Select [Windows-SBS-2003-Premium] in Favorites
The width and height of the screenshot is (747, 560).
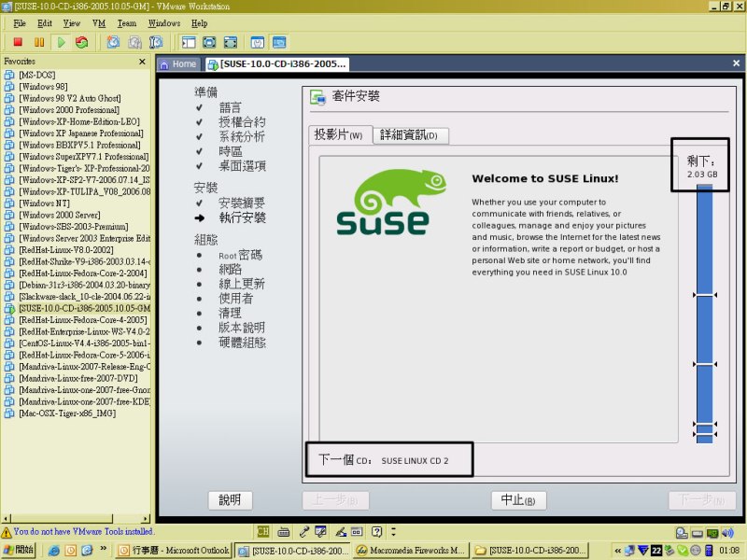74,227
